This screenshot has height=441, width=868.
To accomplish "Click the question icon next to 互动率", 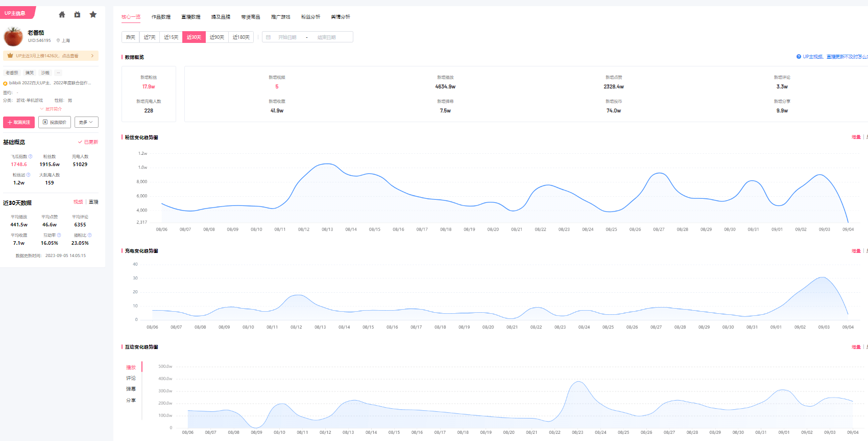I will [59, 235].
